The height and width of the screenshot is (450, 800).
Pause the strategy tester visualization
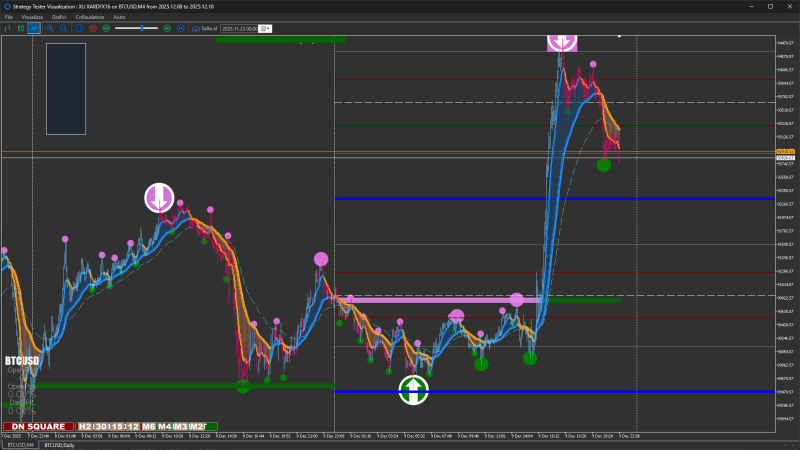(x=80, y=29)
